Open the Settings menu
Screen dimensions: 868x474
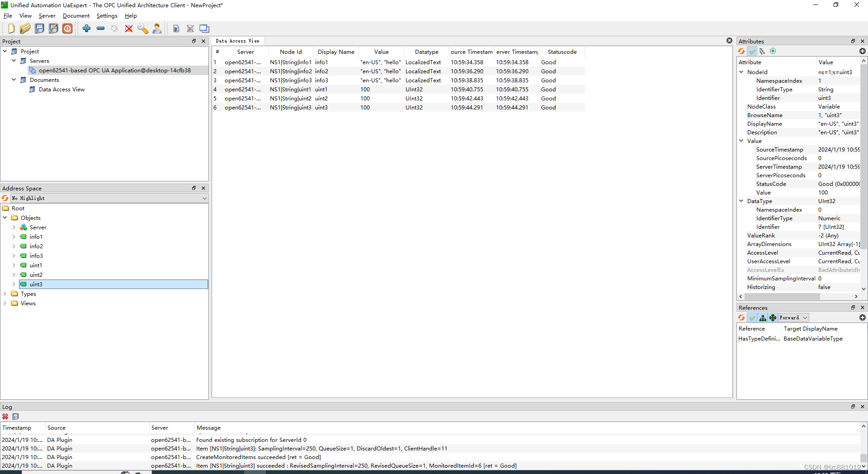[x=107, y=16]
